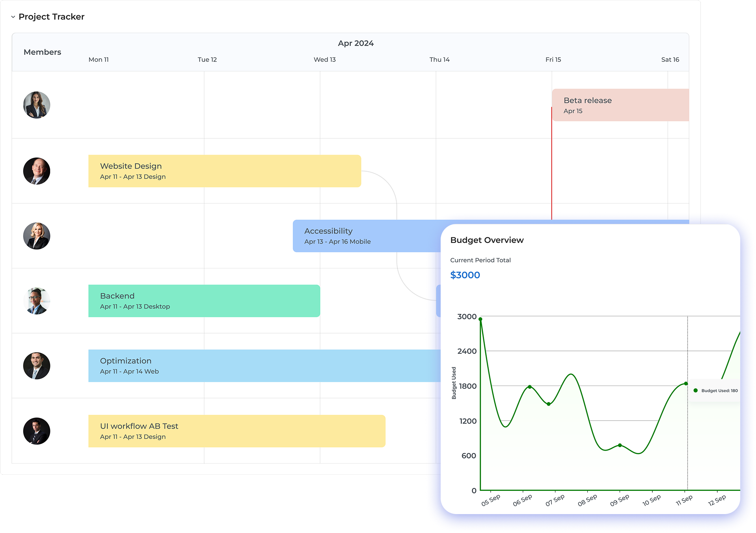Click the $3000 current period total

click(466, 275)
